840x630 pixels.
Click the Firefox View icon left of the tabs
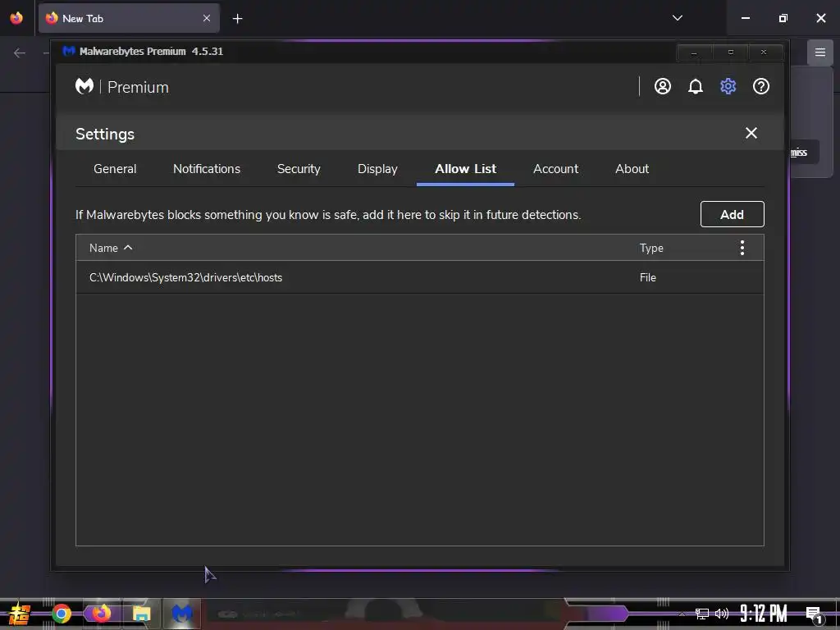click(16, 18)
